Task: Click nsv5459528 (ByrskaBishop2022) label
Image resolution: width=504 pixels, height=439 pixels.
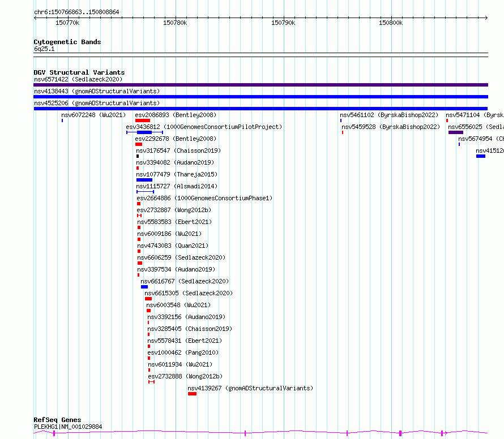Action: click(x=391, y=127)
